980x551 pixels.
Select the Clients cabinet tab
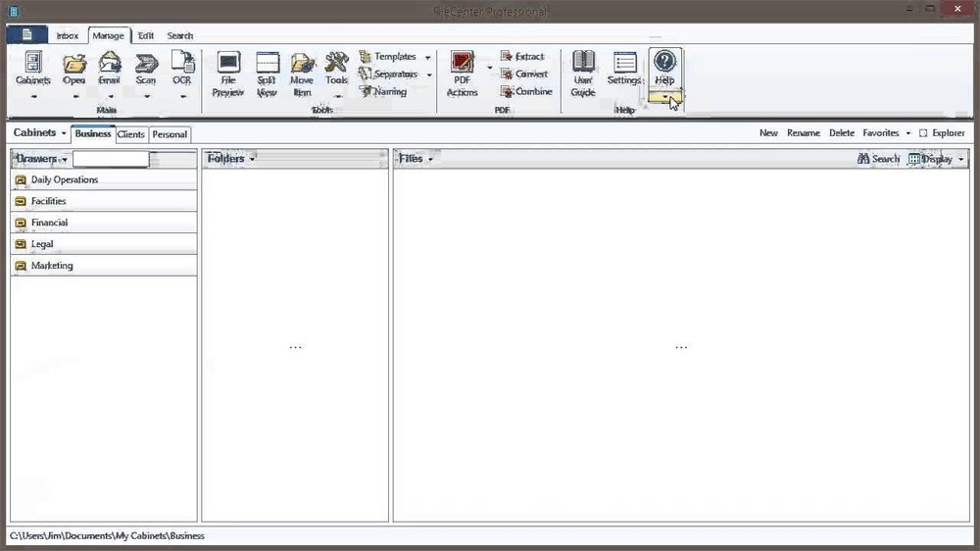tap(130, 134)
